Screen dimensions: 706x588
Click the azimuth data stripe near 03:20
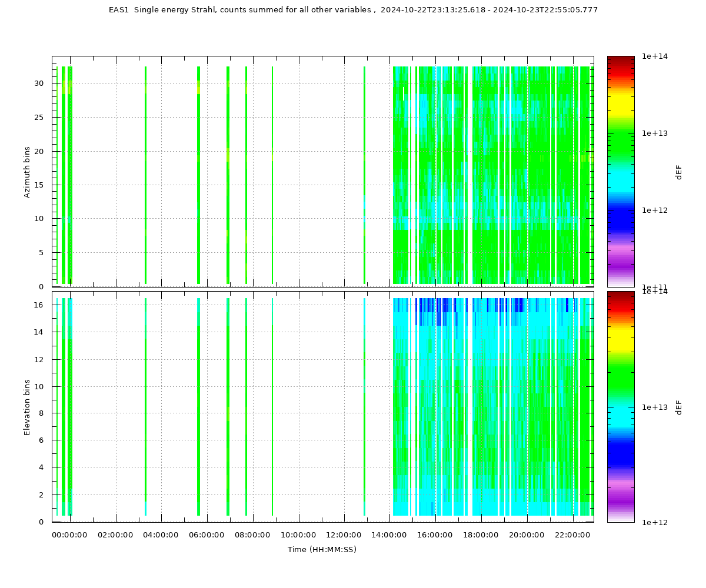click(145, 175)
